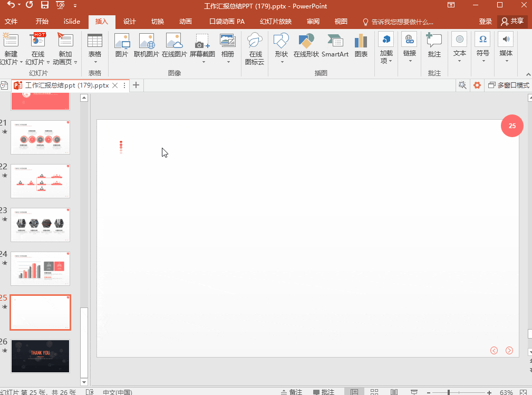Open the document tab options (three dots)
The image size is (532, 395).
point(124,85)
